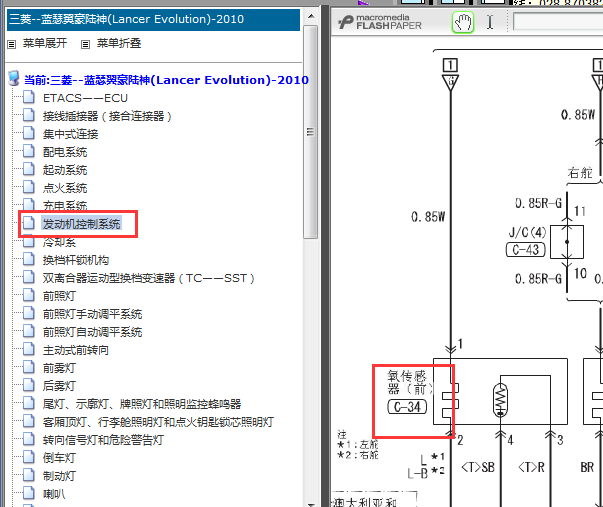603x507 pixels.
Task: Click the title header 三菱--蓝瑟翼豪陆神(Lancer Evolution)-2010
Action: pos(153,20)
